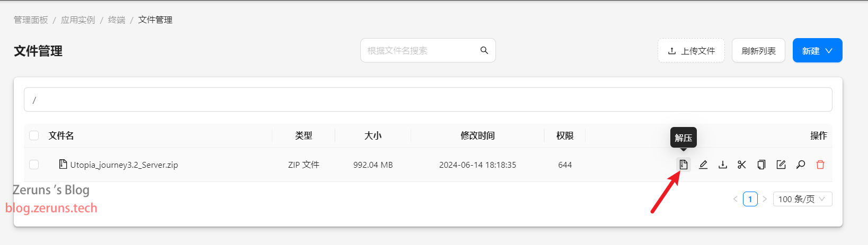Go to page 1 in pagination
The height and width of the screenshot is (245, 868).
tap(750, 199)
